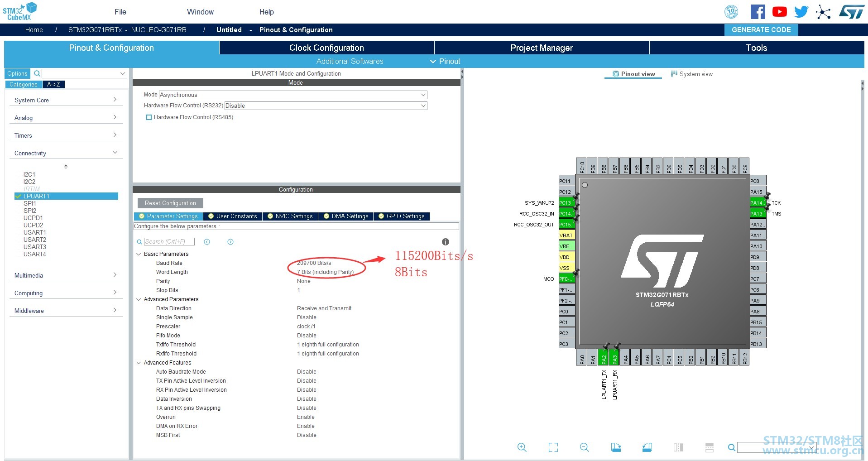This screenshot has height=461, width=868.
Task: Select the PA13 pin on the chip
Action: [758, 213]
